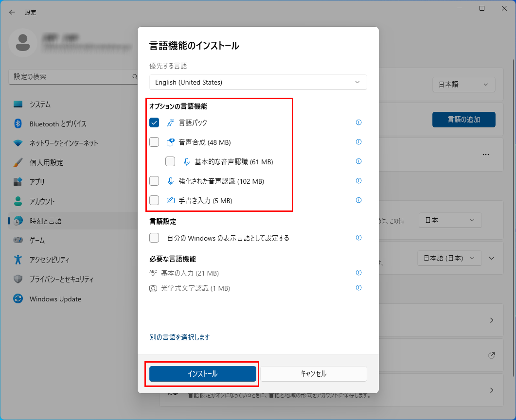Click the キャンセル button
The image size is (516, 420).
pyautogui.click(x=313, y=374)
